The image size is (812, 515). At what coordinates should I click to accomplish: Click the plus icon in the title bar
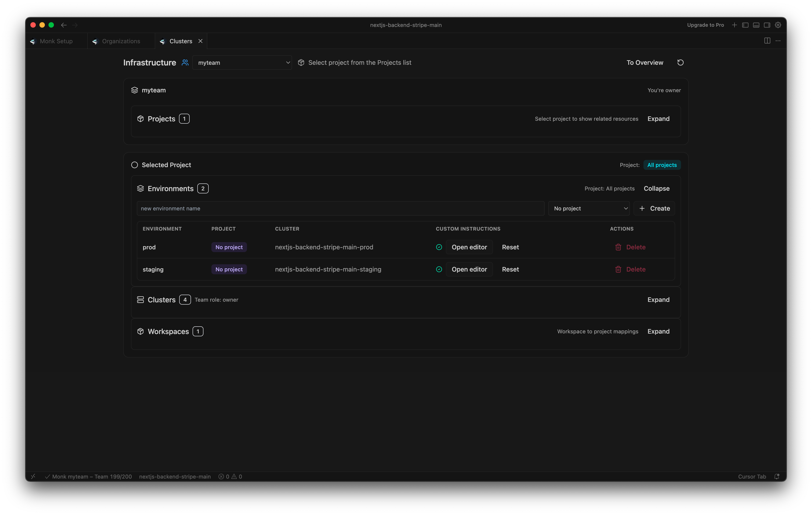[x=735, y=25]
